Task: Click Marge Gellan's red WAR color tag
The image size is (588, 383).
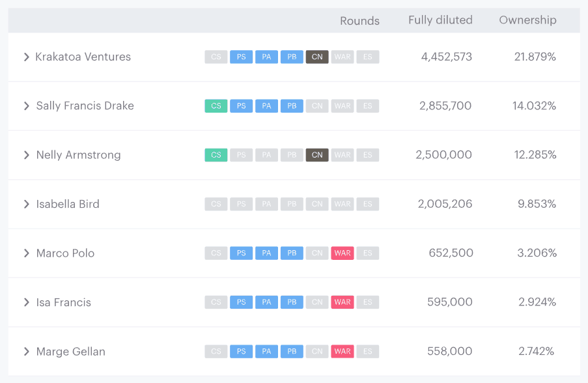Action: click(x=343, y=352)
